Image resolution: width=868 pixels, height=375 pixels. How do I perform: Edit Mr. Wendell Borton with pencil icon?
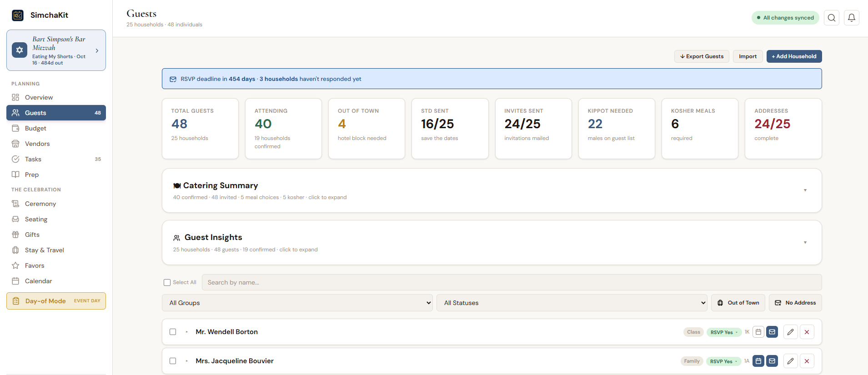[x=791, y=332]
